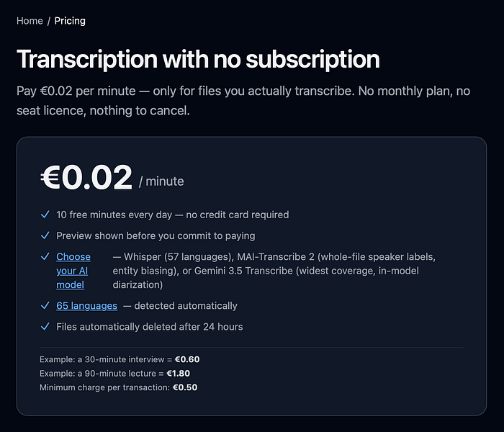This screenshot has width=504, height=432.
Task: Click the Whisper and Gemini model description text
Action: [274, 271]
